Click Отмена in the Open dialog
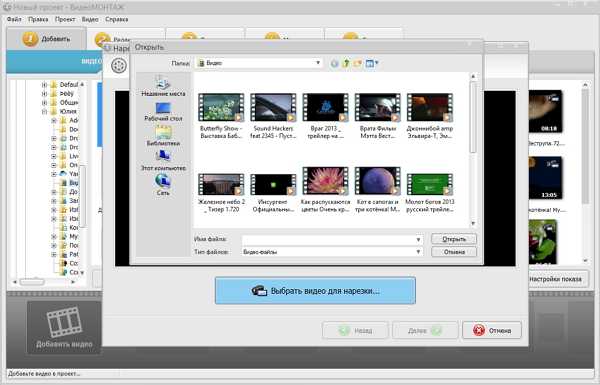The width and height of the screenshot is (600, 385). (454, 252)
